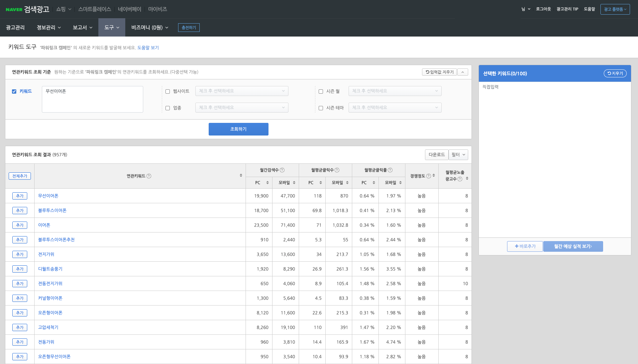
Task: Click help icon next to 월평균클릭수
Action: 337,170
